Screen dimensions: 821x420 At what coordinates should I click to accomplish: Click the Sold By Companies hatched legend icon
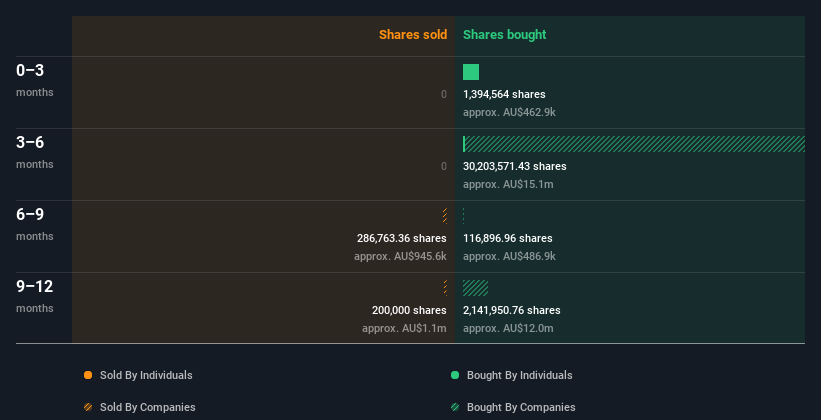tap(88, 407)
